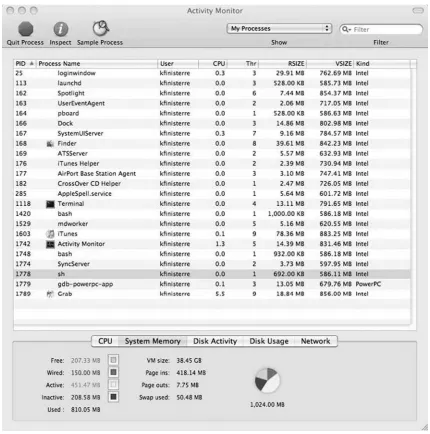Select the gdb-powerpc-app process row

tap(212, 284)
